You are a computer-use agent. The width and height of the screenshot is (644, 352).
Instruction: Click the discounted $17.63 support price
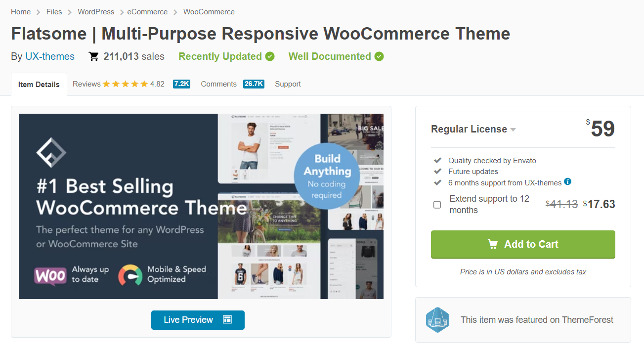point(599,204)
